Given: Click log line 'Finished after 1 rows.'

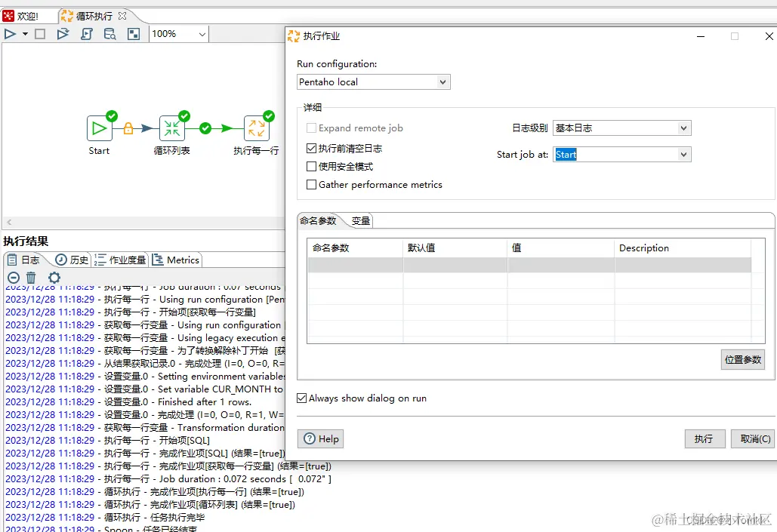Looking at the screenshot, I should click(128, 402).
